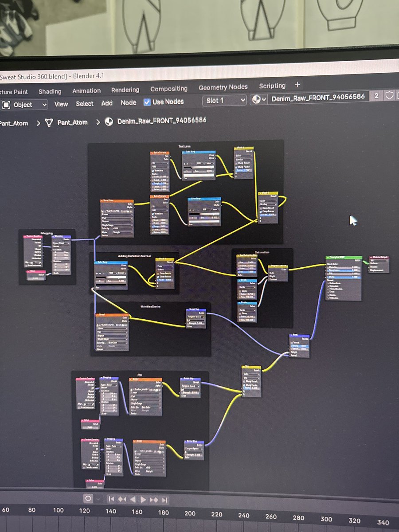This screenshot has height=532, width=399.
Task: Switch to the Shading workspace tab
Action: pos(50,91)
